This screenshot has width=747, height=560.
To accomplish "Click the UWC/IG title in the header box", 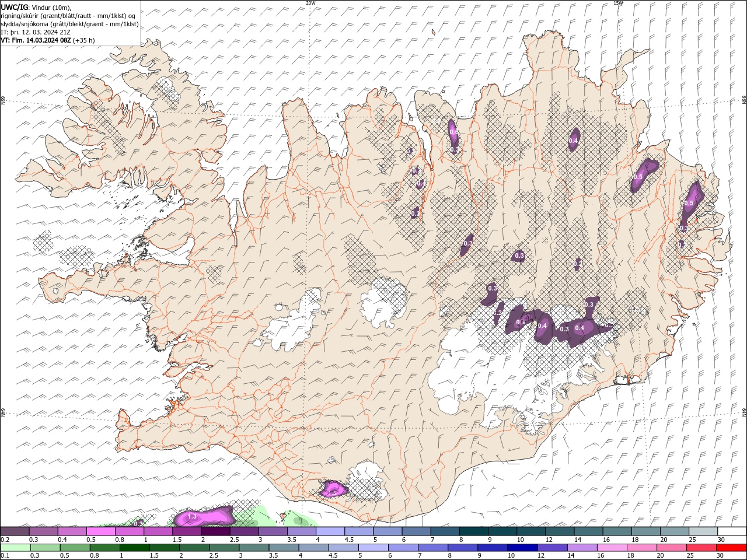I will (13, 6).
